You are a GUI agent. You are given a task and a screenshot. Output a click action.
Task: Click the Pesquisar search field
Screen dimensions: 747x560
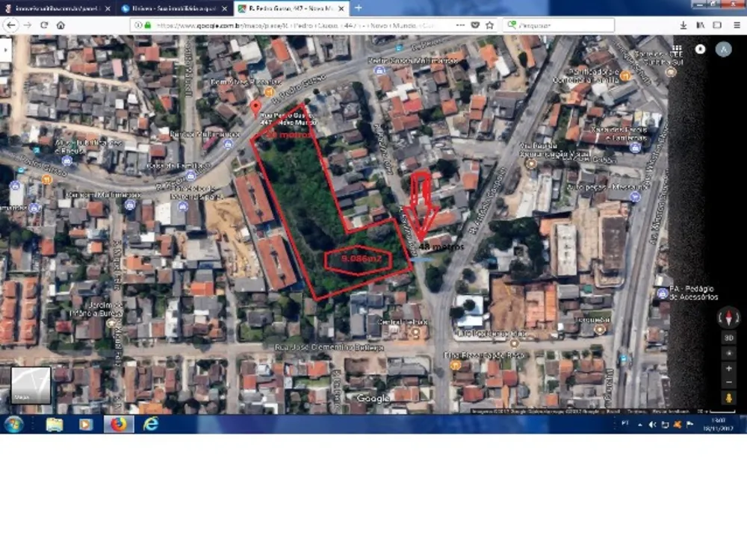[559, 25]
